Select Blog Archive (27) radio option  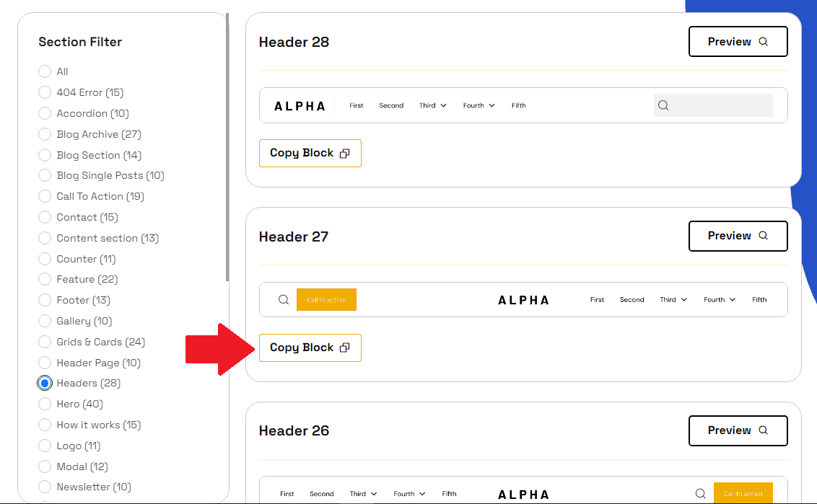click(45, 134)
